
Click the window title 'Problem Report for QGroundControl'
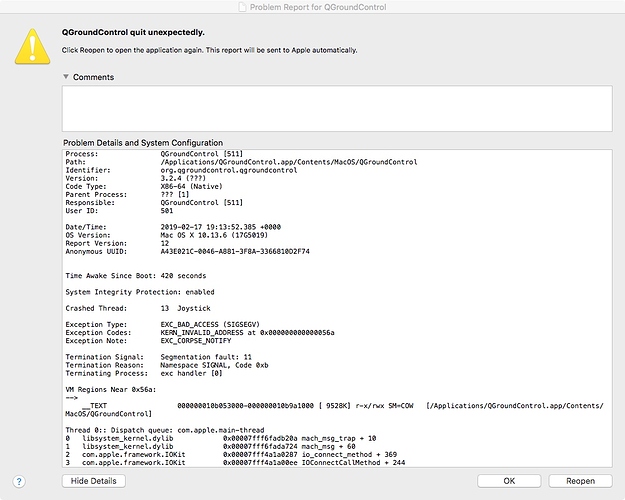point(318,7)
